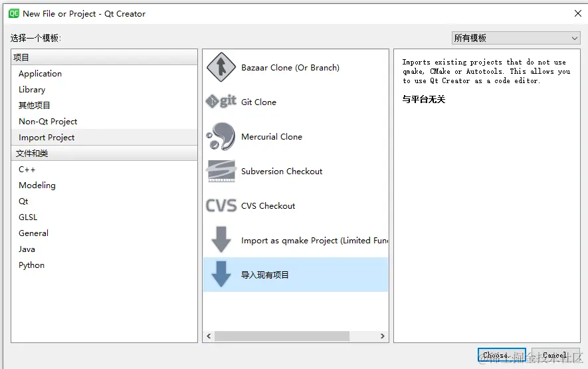This screenshot has width=588, height=369.
Task: Select the Non-Qt Project category
Action: 104,121
